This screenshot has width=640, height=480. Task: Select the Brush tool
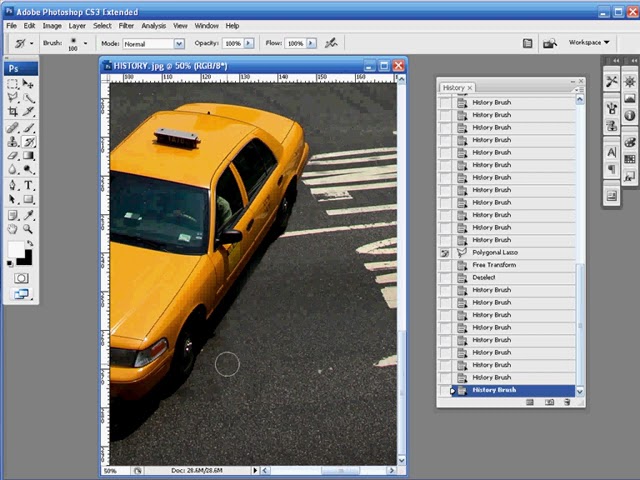click(28, 128)
